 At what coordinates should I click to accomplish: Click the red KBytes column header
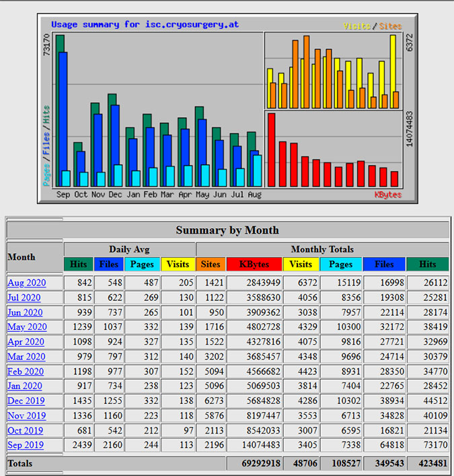[254, 265]
